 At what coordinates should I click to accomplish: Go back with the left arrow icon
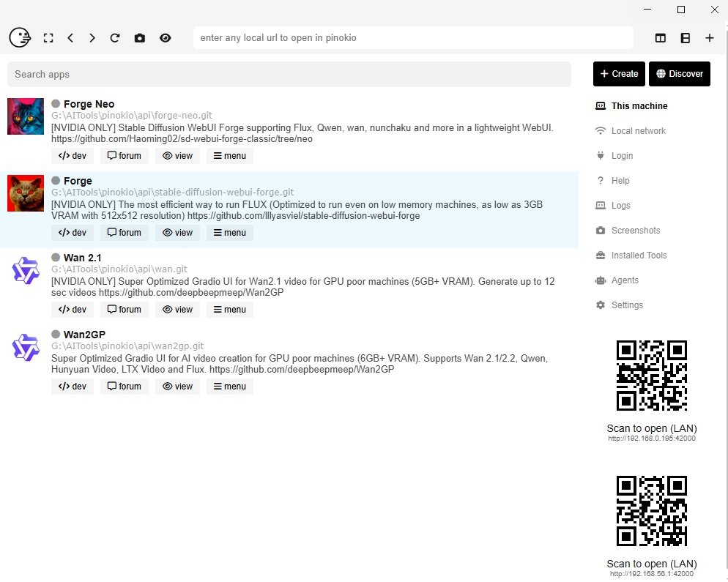[x=70, y=38]
